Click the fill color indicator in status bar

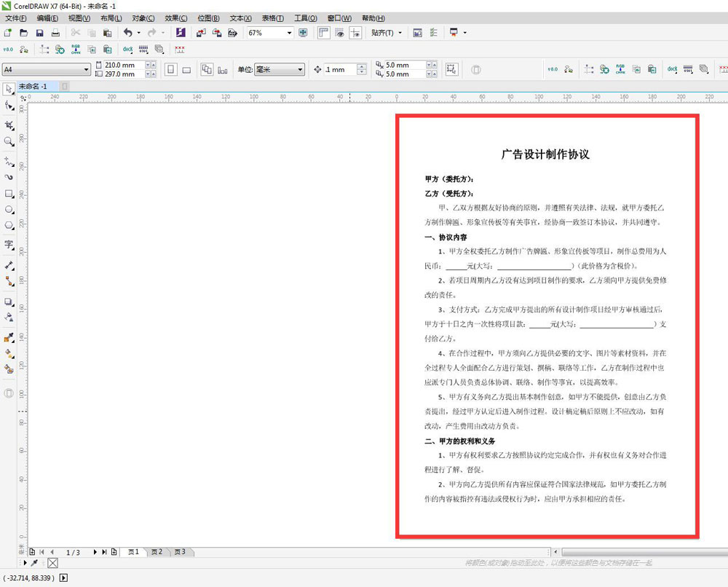52,563
